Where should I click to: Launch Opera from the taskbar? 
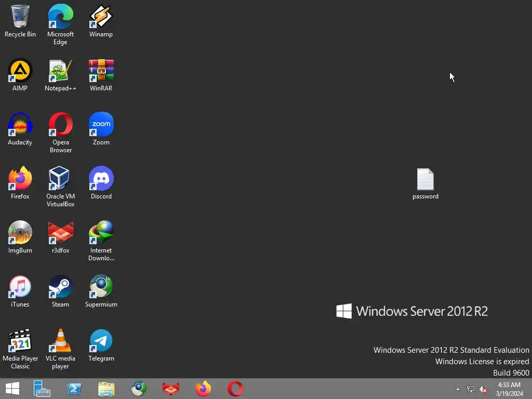235,389
